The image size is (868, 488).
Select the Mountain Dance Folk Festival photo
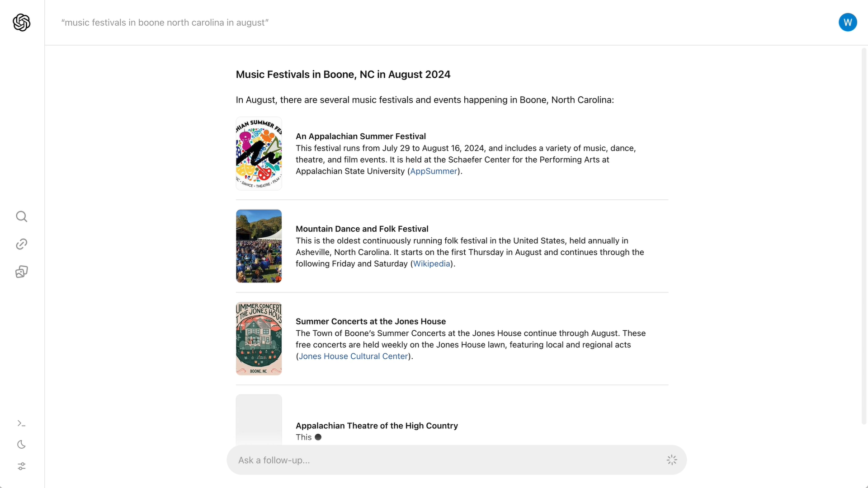click(259, 246)
